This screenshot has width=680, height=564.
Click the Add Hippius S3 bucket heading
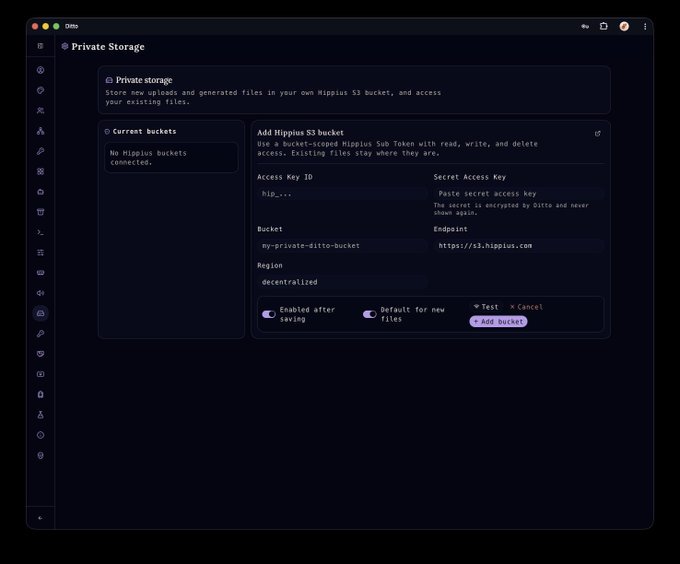tap(300, 133)
